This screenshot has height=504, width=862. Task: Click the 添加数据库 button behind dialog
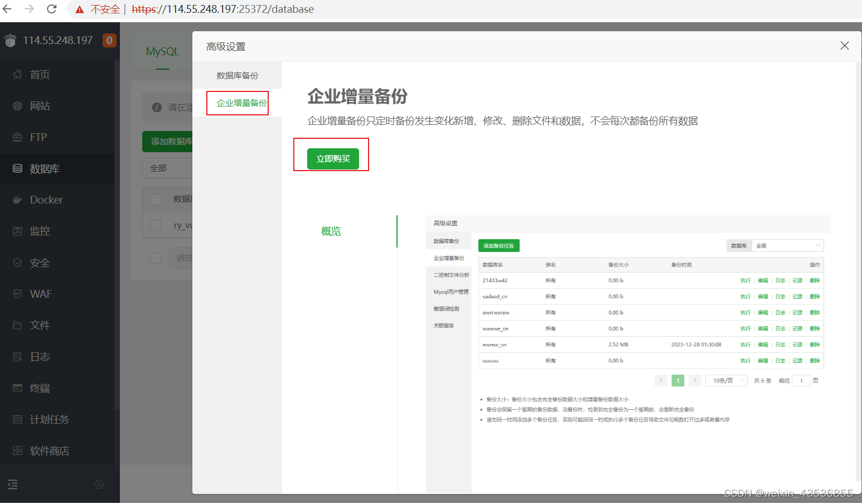(167, 142)
